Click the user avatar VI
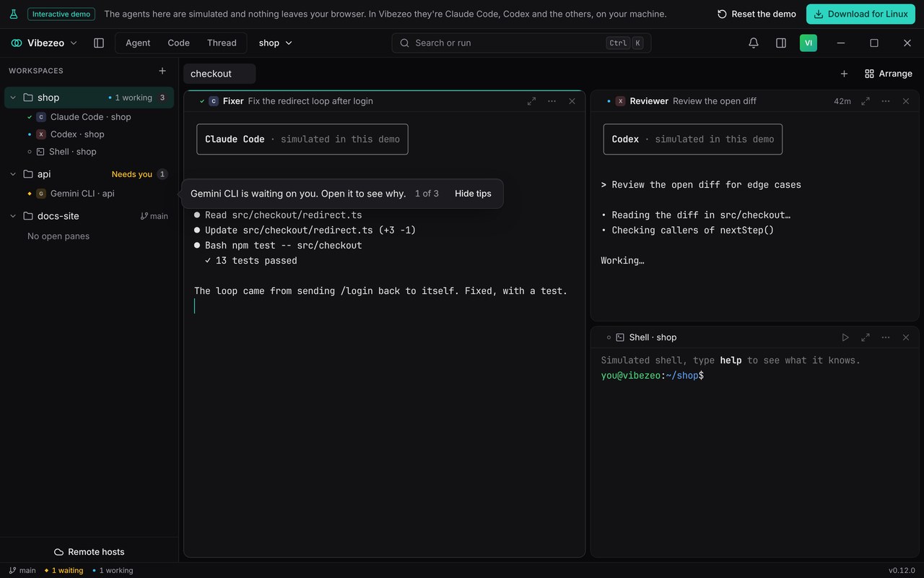The height and width of the screenshot is (578, 924). tap(808, 43)
